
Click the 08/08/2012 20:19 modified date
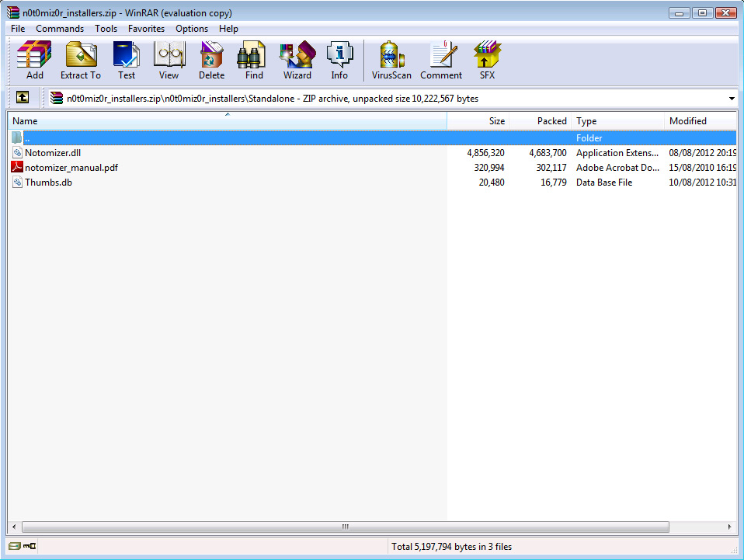[702, 153]
